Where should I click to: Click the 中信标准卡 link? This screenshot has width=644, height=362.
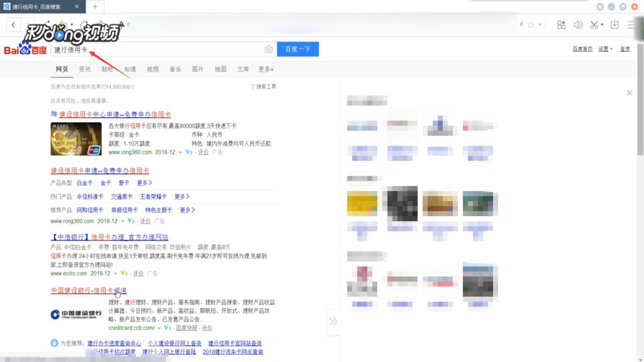pos(90,197)
